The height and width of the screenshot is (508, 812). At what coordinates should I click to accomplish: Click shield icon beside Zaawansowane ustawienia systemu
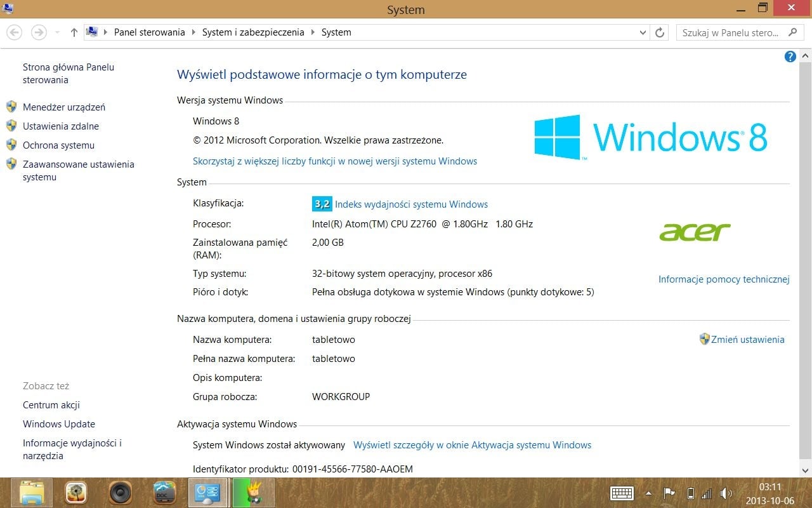click(11, 164)
